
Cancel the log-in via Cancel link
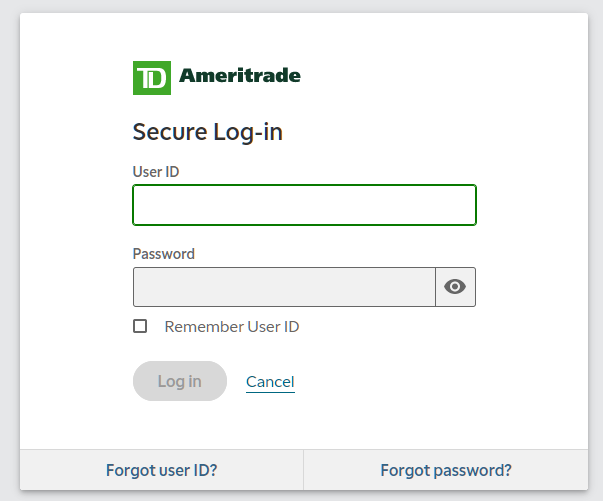click(270, 381)
